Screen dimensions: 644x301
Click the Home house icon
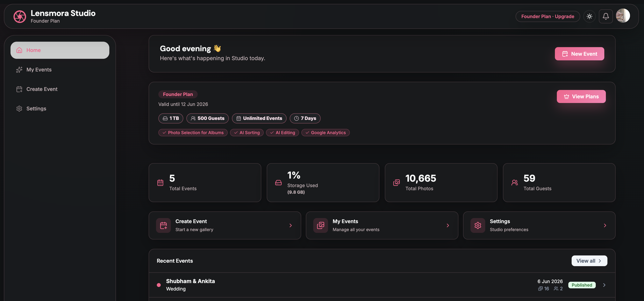click(x=19, y=50)
